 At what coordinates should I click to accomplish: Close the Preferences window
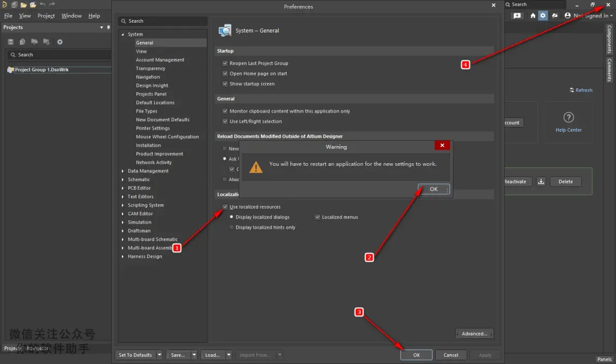[x=494, y=5]
